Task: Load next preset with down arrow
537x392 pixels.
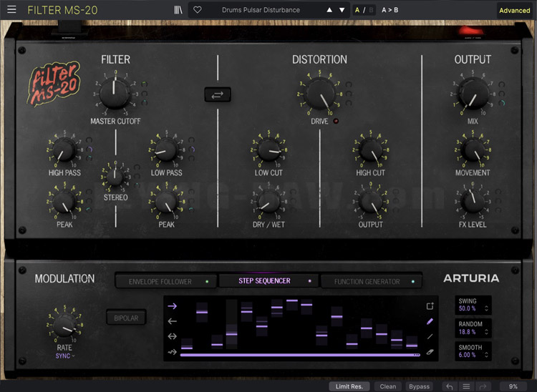Action: coord(342,10)
